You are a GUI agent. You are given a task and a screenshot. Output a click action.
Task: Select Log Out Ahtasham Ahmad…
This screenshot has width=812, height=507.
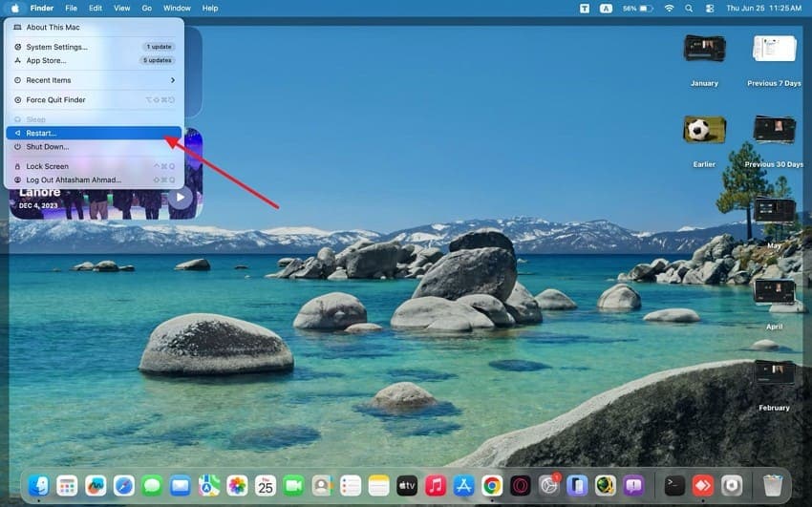94,180
